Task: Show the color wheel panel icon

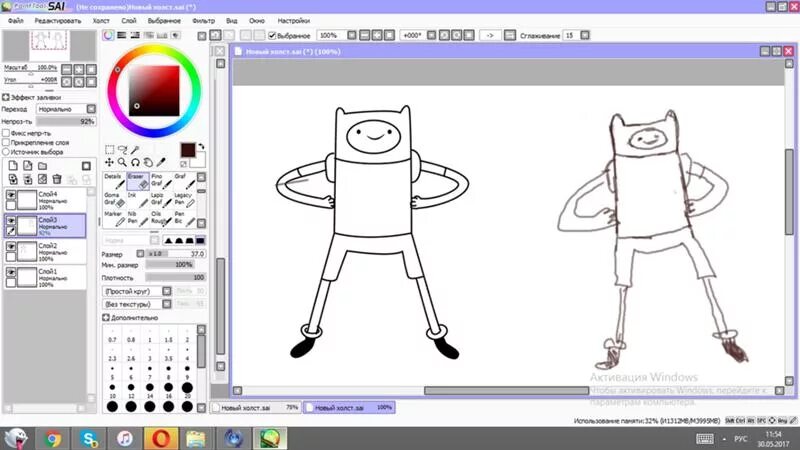Action: tap(108, 35)
